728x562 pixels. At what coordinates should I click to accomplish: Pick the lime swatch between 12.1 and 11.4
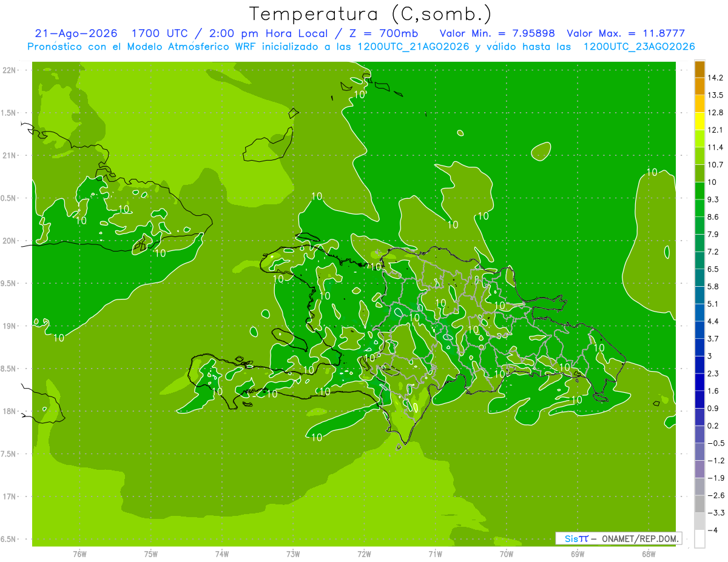(x=699, y=138)
